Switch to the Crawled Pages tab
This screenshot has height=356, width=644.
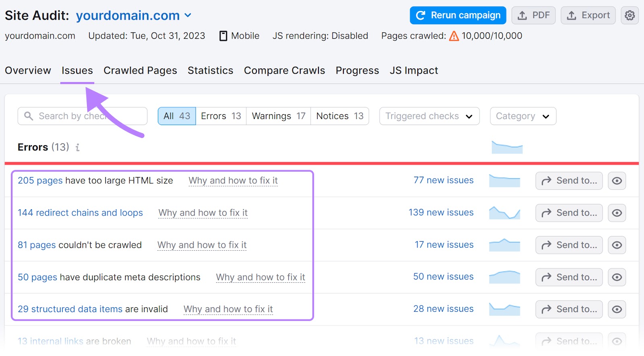tap(140, 70)
